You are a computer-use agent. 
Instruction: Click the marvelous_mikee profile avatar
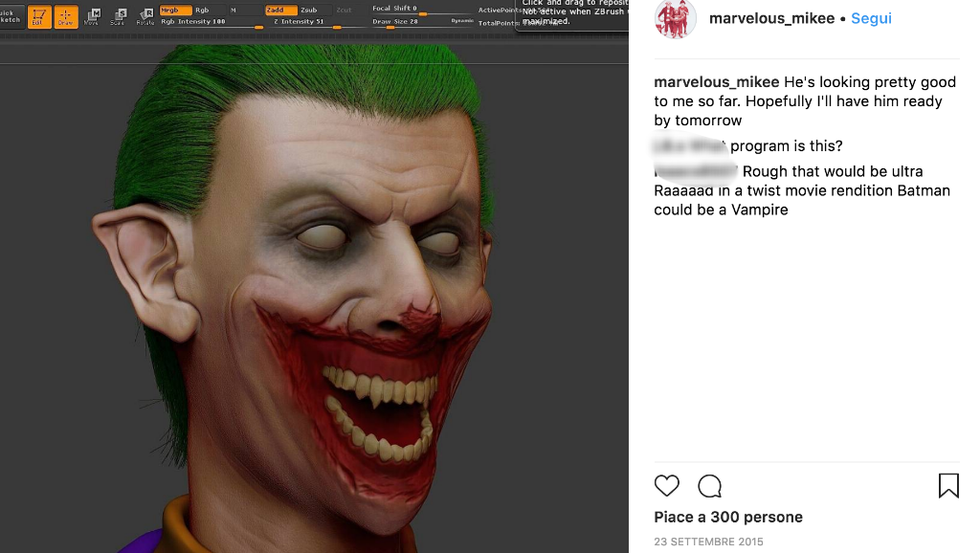tap(675, 19)
